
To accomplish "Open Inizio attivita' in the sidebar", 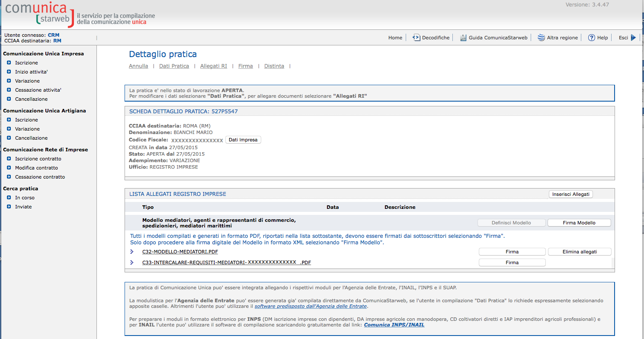I will tap(31, 72).
